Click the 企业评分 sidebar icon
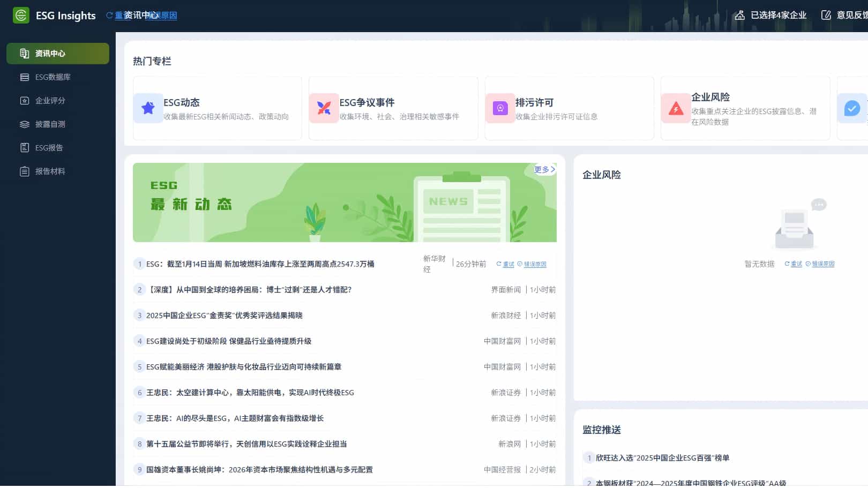 pos(24,100)
